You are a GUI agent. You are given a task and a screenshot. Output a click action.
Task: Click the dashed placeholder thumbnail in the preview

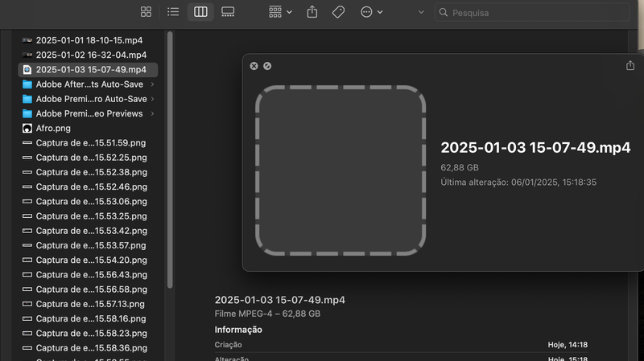pos(340,169)
